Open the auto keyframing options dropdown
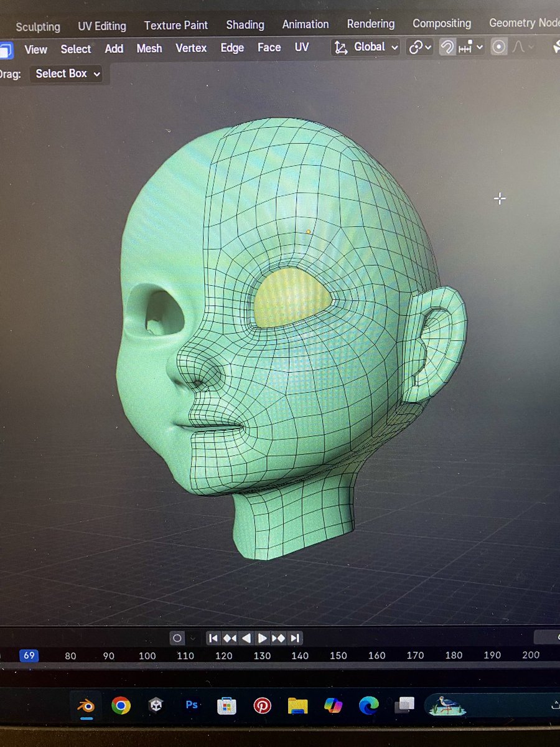The image size is (560, 747). tap(193, 638)
